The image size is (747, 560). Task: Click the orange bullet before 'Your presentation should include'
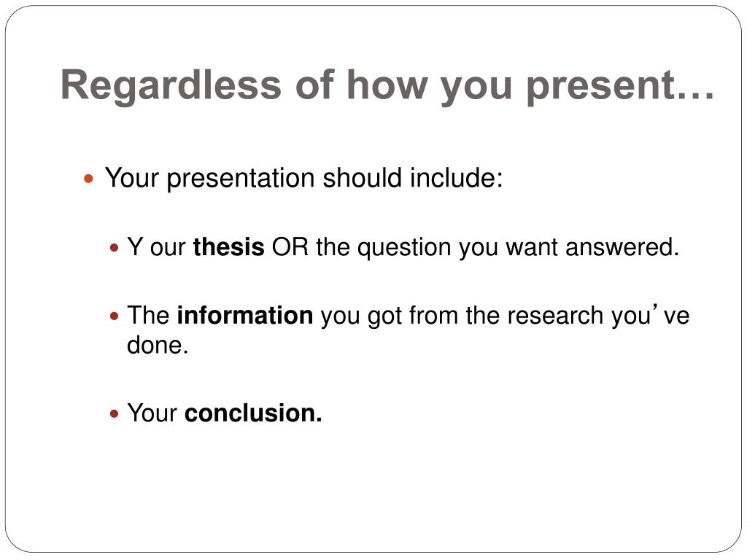(88, 179)
